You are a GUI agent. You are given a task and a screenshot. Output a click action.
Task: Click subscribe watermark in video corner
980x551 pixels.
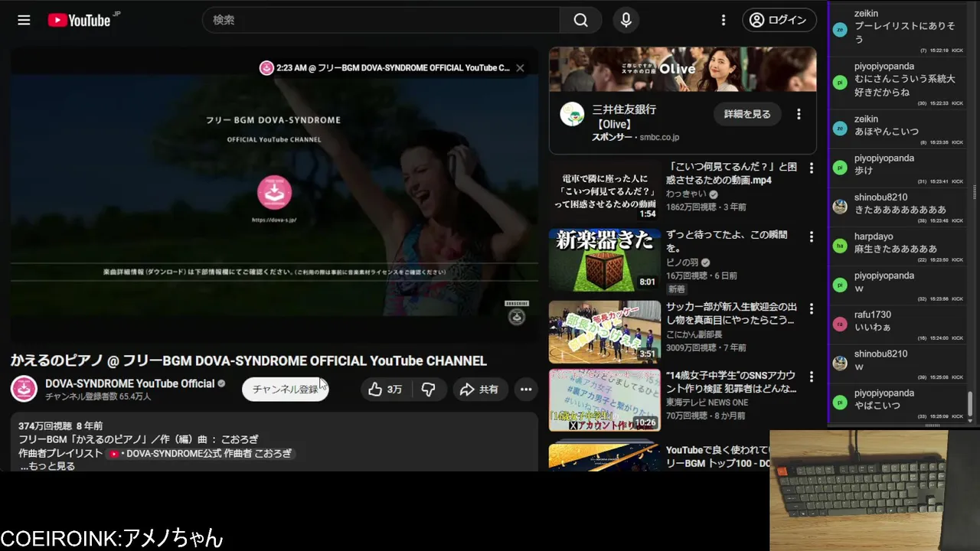pyautogui.click(x=517, y=314)
